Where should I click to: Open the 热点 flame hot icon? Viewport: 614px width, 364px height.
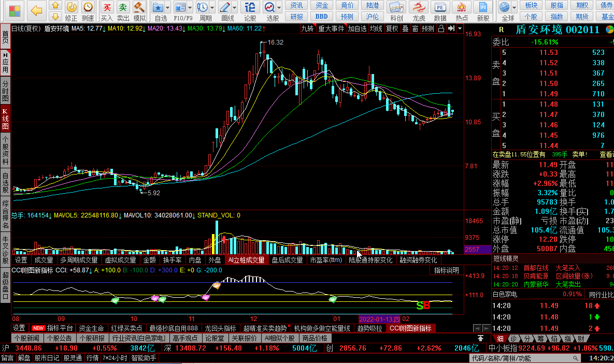click(x=462, y=7)
